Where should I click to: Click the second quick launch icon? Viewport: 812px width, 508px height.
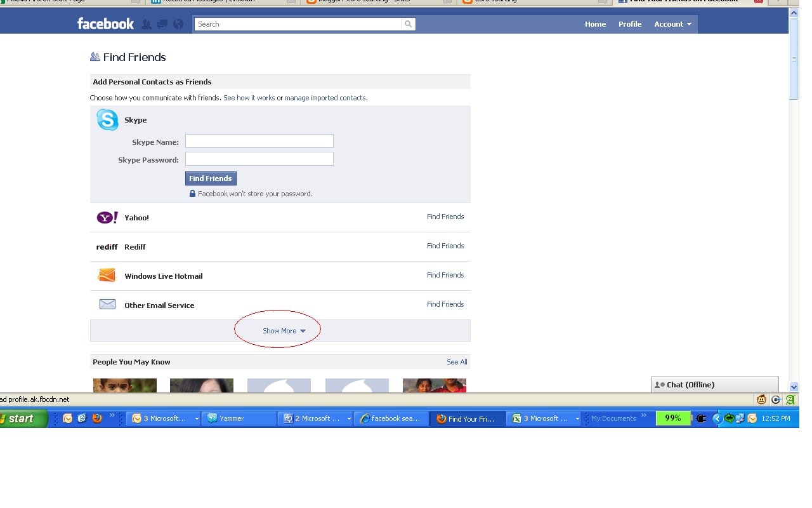point(82,418)
